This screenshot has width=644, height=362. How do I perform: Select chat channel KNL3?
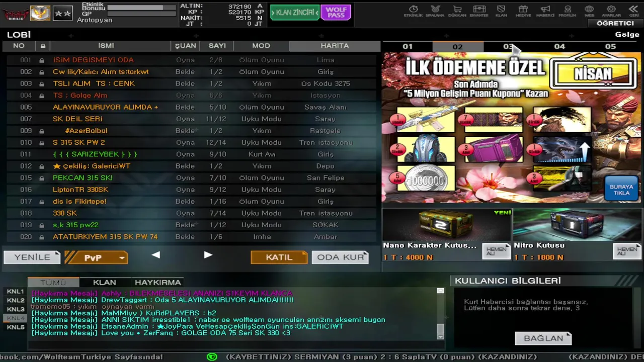tap(15, 309)
